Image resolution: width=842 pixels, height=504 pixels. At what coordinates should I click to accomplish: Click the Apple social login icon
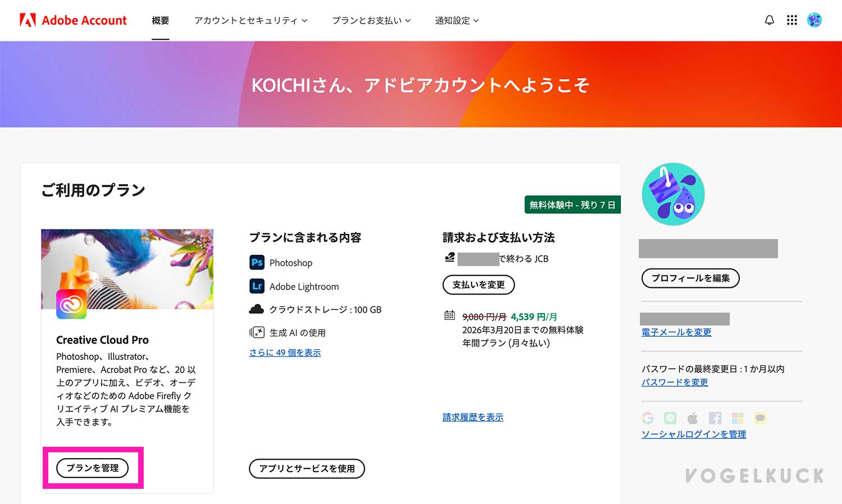693,418
